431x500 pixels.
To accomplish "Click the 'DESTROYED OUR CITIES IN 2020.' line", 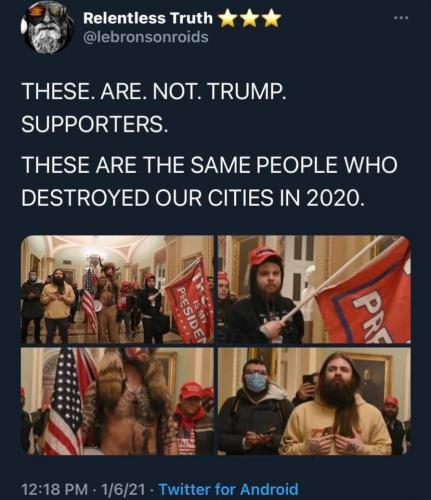I will [191, 198].
